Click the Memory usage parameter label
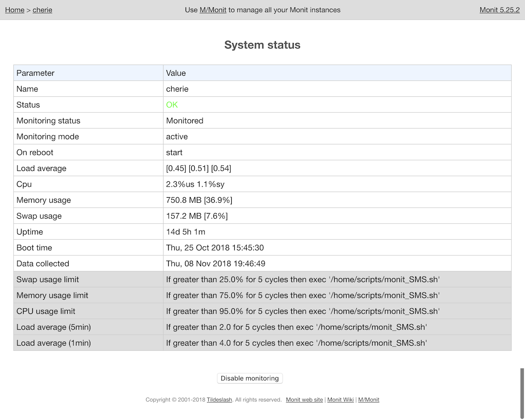 (44, 200)
